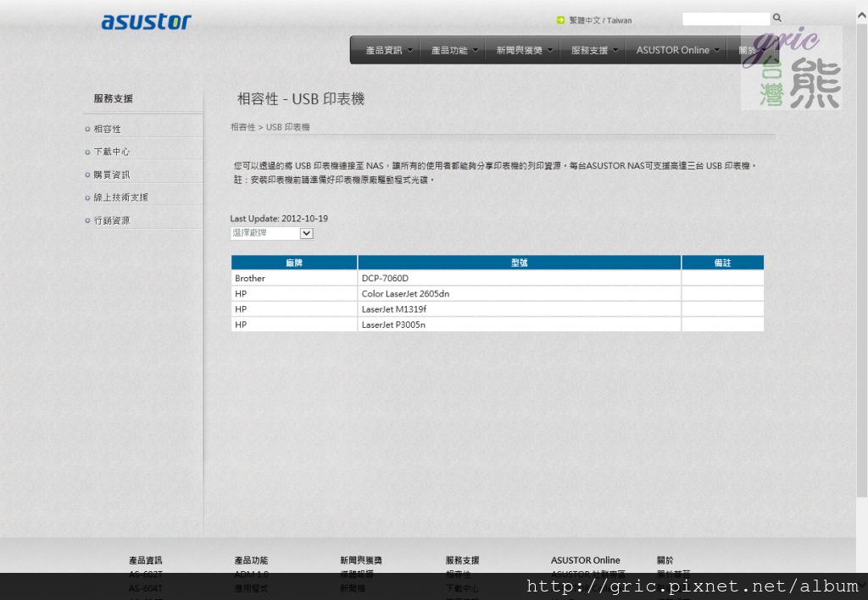This screenshot has height=600, width=868.
Task: Focus the top search input field
Action: 726,19
